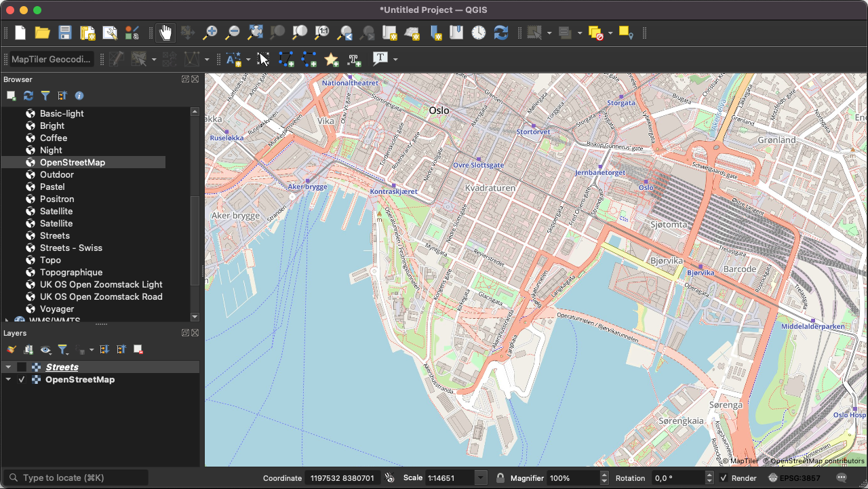
Task: Click the deselect features icon
Action: click(x=595, y=33)
